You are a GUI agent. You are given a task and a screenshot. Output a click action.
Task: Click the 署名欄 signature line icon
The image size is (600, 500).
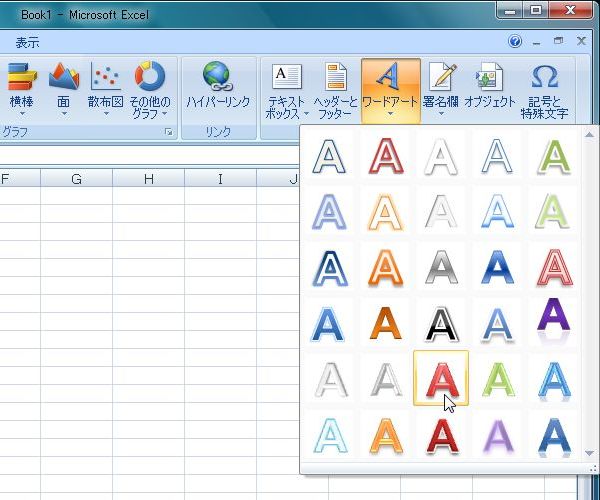tap(442, 77)
